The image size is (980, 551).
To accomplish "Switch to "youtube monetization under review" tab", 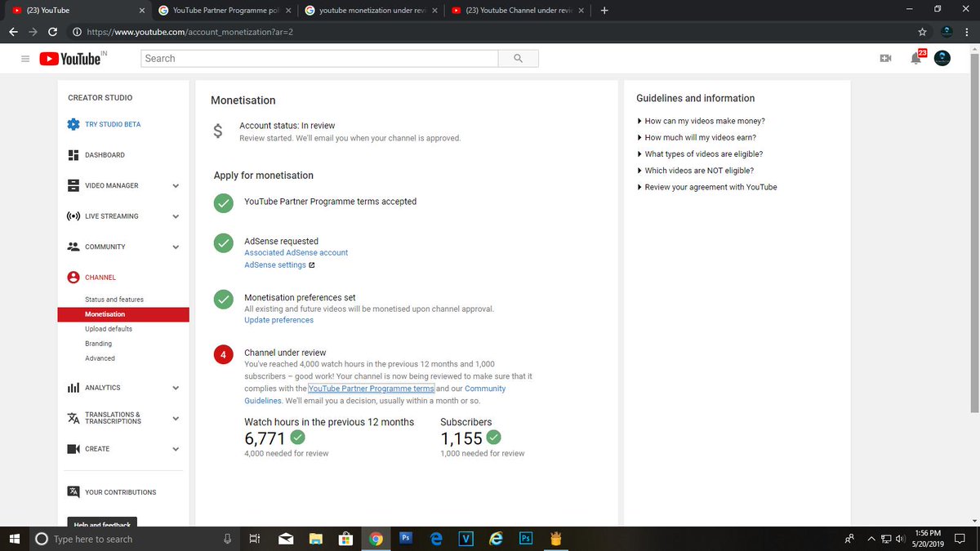I will point(372,11).
